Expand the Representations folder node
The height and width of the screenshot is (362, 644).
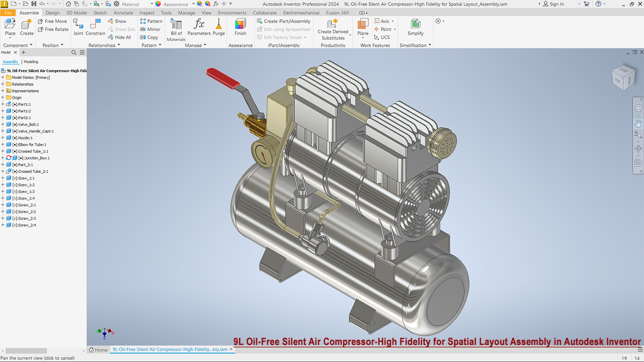coord(3,91)
